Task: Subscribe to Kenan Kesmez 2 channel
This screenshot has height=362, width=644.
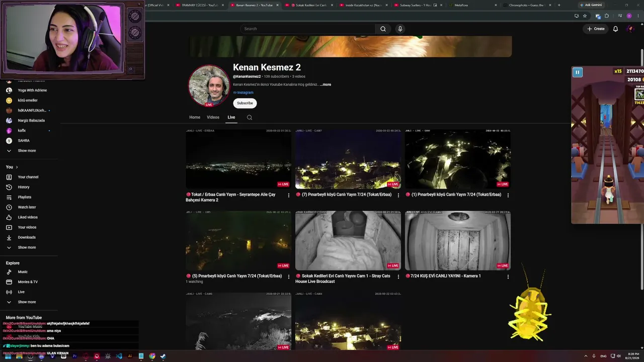Action: [x=245, y=103]
